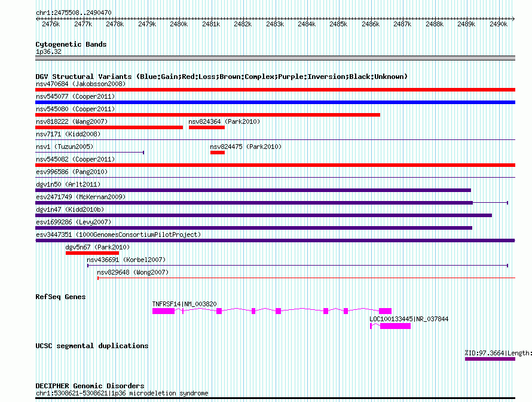Click the 2476k ruler tick label
This screenshot has height=402, width=532.
(51, 24)
